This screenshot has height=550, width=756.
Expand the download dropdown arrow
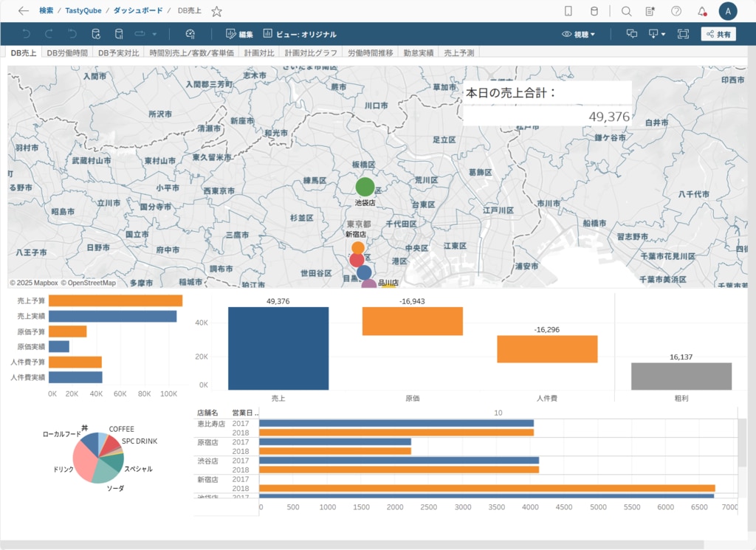[x=663, y=34]
